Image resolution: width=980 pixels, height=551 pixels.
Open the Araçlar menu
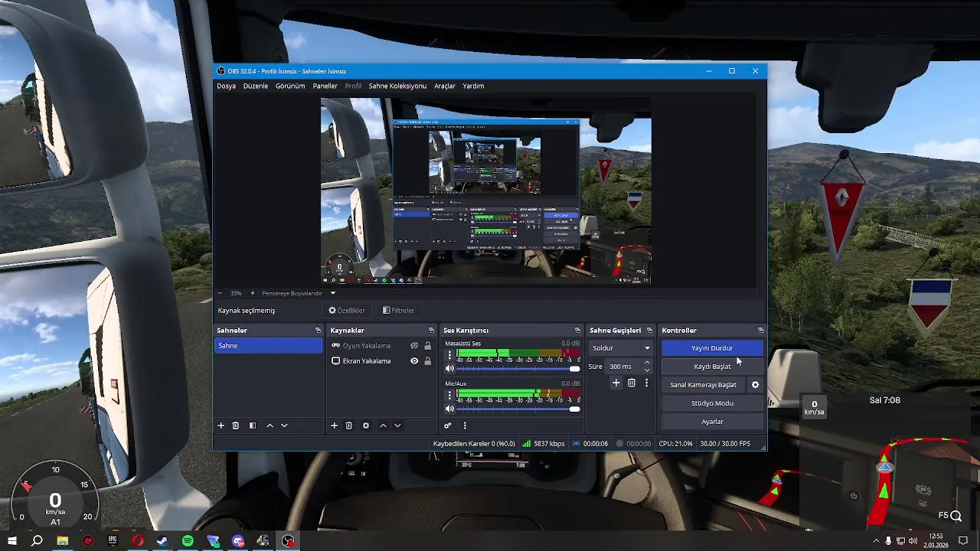coord(445,86)
